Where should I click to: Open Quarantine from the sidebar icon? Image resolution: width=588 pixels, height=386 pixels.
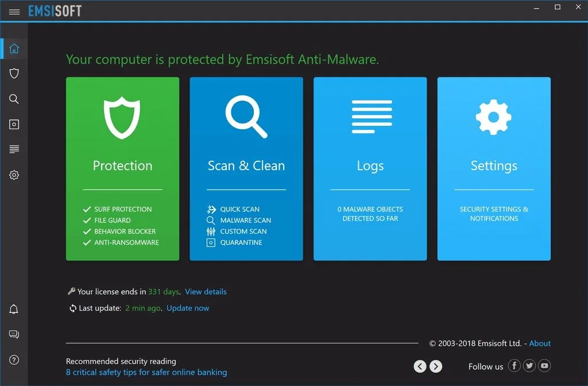click(x=14, y=124)
